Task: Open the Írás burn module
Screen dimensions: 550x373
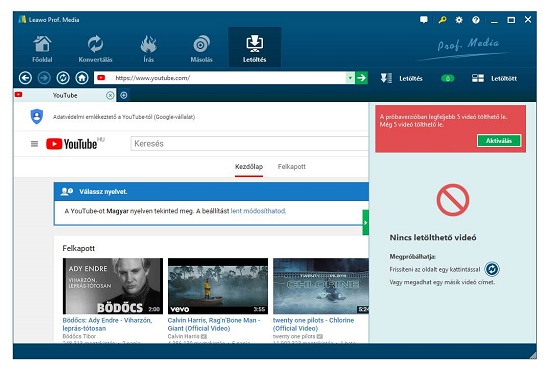Action: click(148, 49)
